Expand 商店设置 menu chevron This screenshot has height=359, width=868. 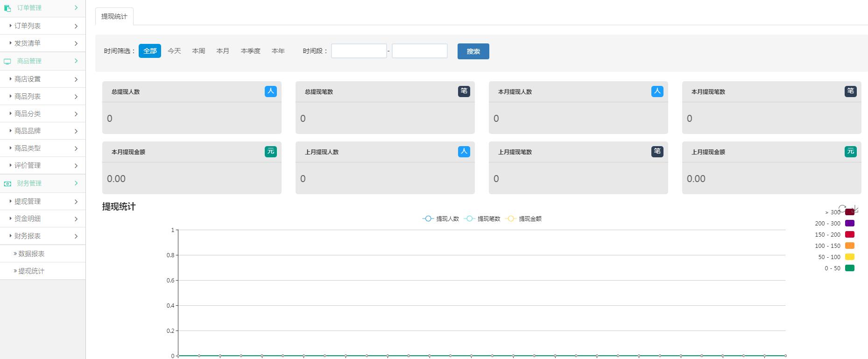(76, 79)
